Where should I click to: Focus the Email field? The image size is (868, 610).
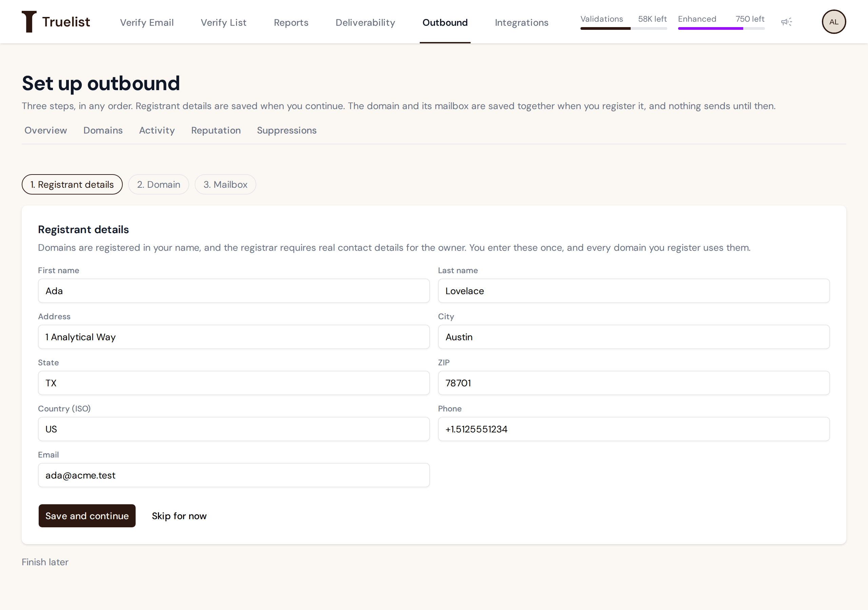[234, 475]
